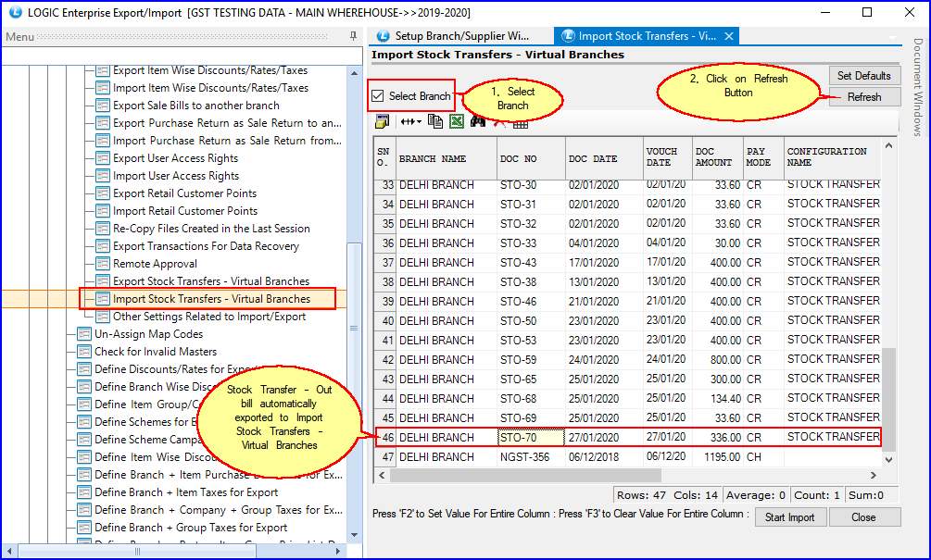Click the Set Defaults button
This screenshot has width=931, height=560.
point(863,76)
